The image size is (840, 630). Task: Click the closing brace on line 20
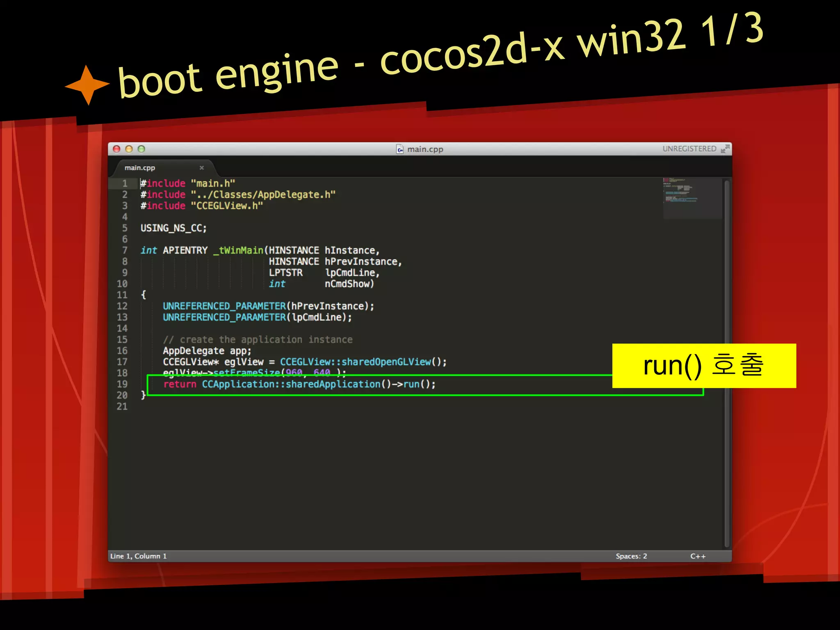[143, 395]
